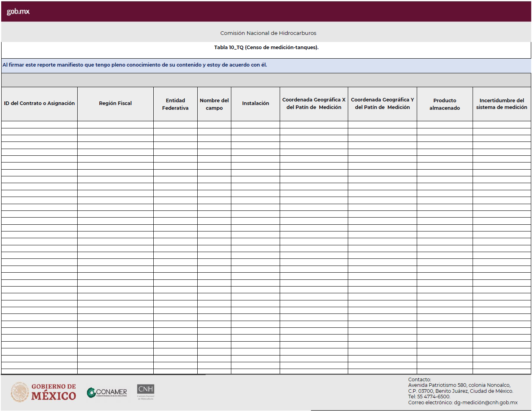Click the CNH logo in footer

point(145,392)
